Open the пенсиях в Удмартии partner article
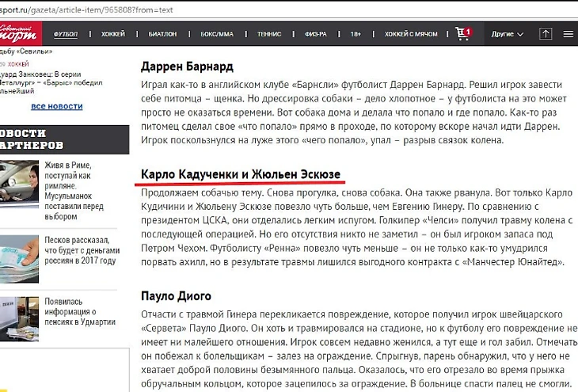The width and height of the screenshot is (578, 392). point(80,311)
